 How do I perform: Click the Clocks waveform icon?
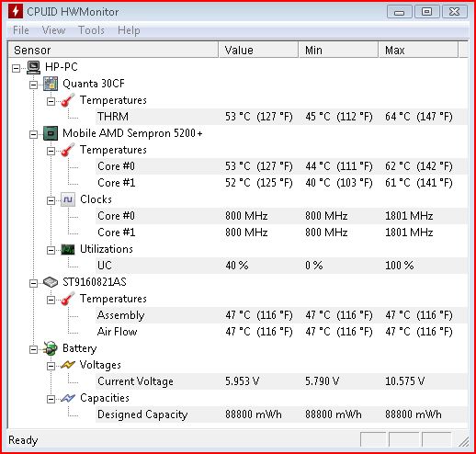click(68, 199)
